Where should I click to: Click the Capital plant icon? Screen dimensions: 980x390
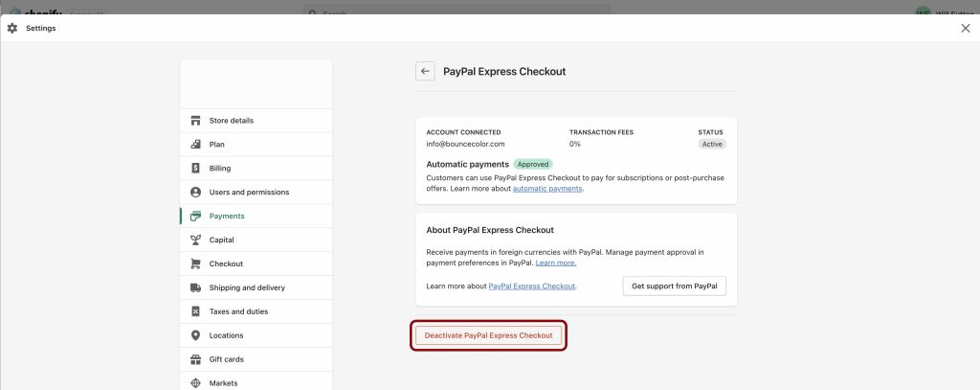(195, 240)
